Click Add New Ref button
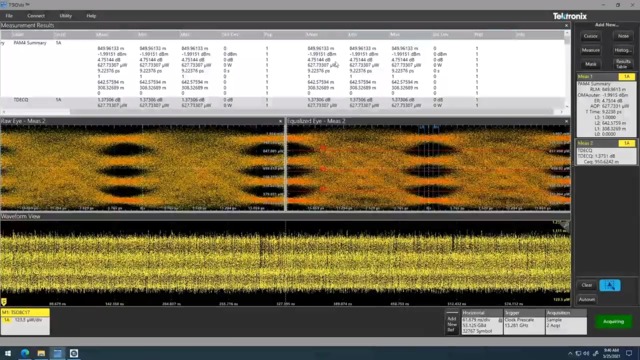Screen dimensions: 640x360 452,324
